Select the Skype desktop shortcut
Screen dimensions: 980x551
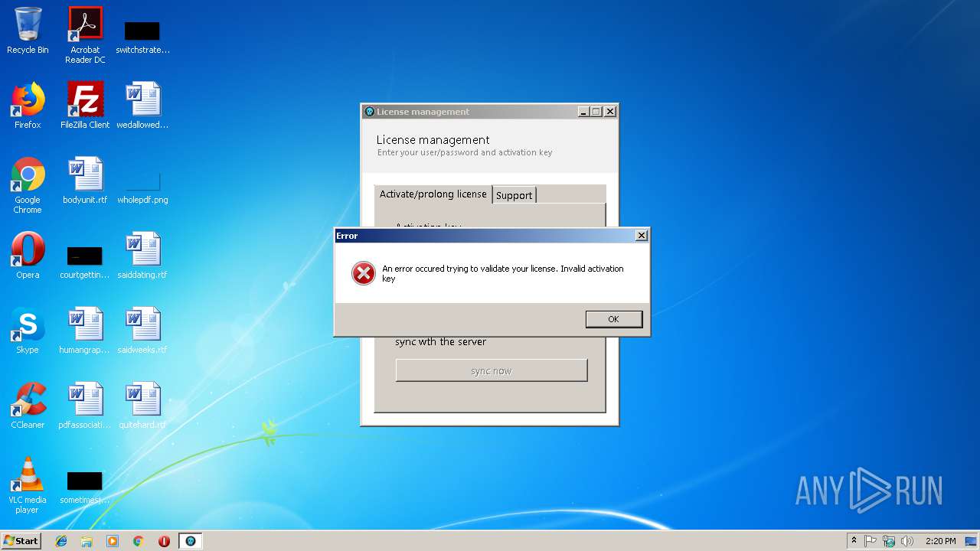28,331
